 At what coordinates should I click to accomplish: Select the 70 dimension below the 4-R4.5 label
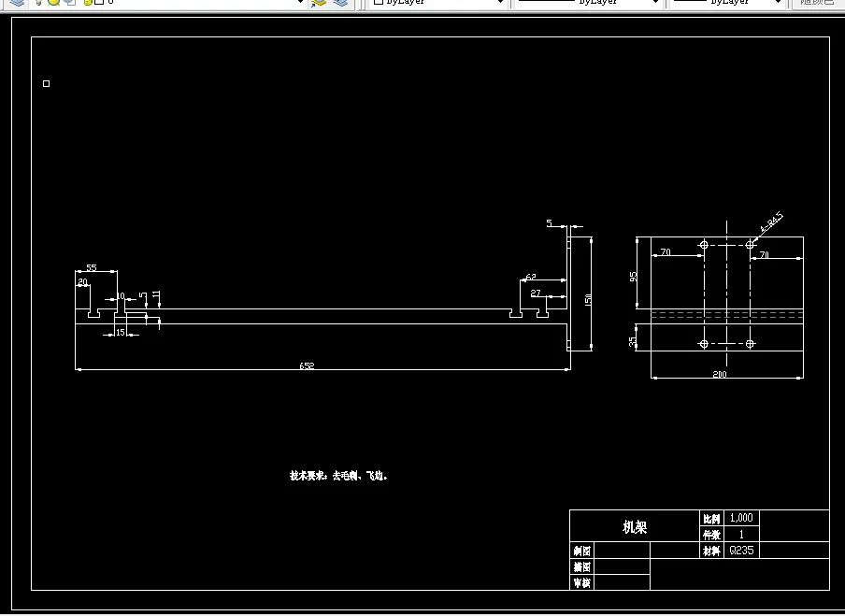[x=765, y=254]
